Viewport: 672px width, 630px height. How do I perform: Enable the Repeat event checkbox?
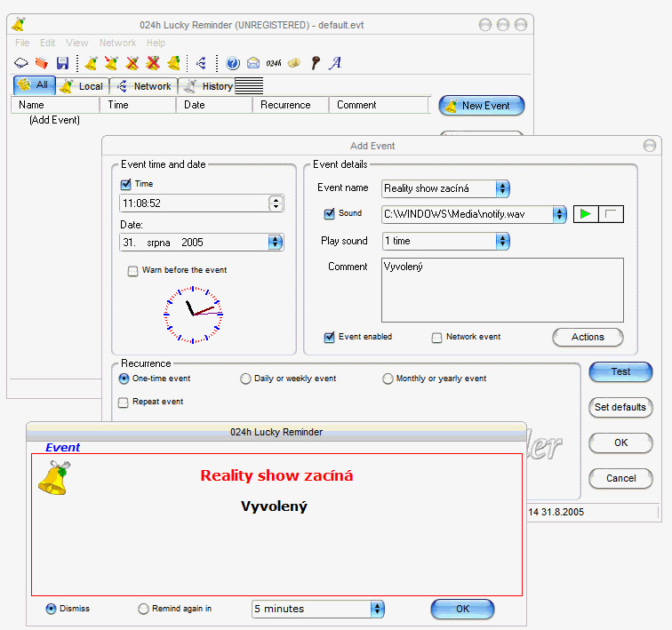click(x=123, y=403)
